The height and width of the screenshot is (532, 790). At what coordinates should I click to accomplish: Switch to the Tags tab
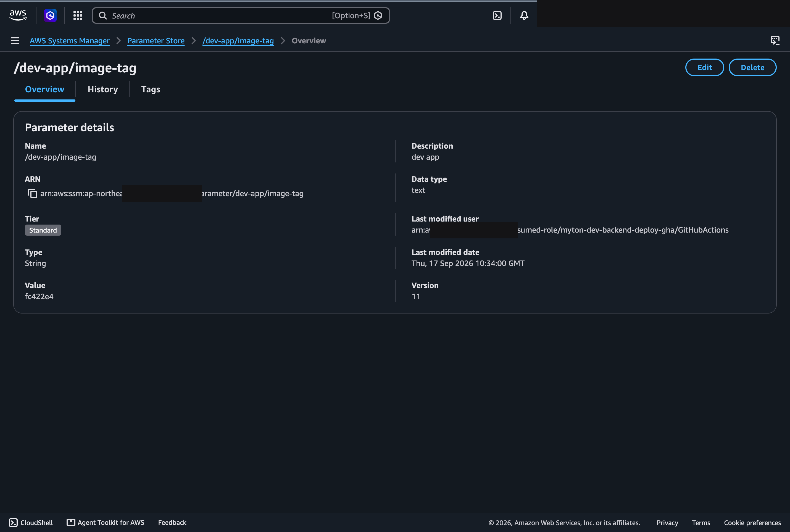[x=151, y=89]
